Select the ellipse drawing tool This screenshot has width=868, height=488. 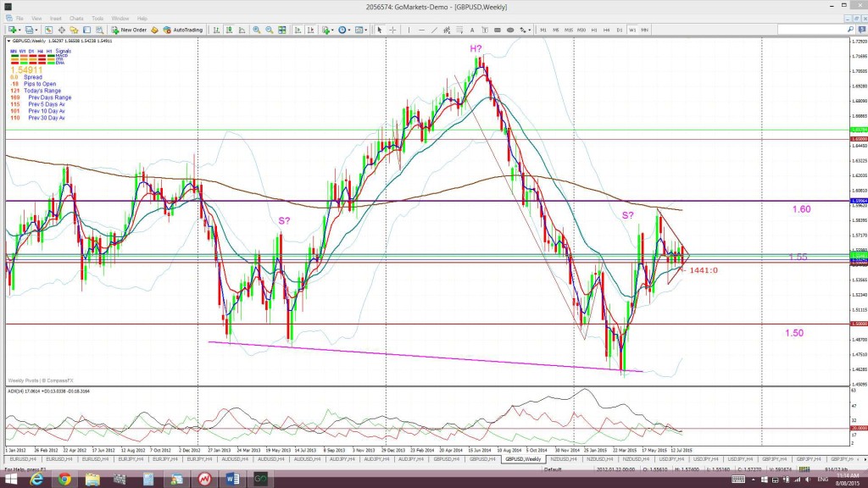509,30
